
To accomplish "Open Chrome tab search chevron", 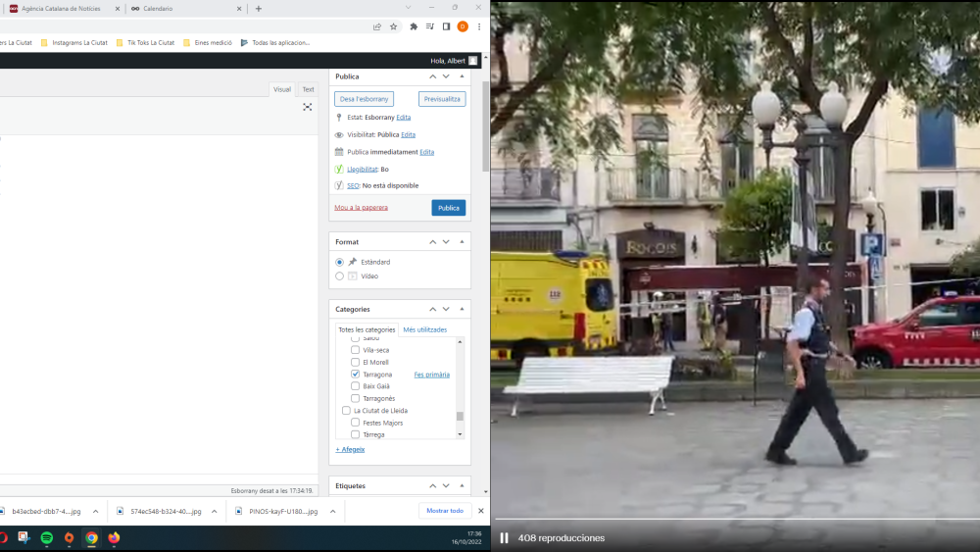I will tap(408, 8).
